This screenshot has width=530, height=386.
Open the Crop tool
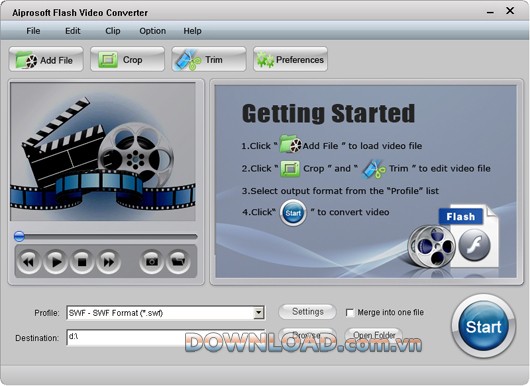coord(127,59)
